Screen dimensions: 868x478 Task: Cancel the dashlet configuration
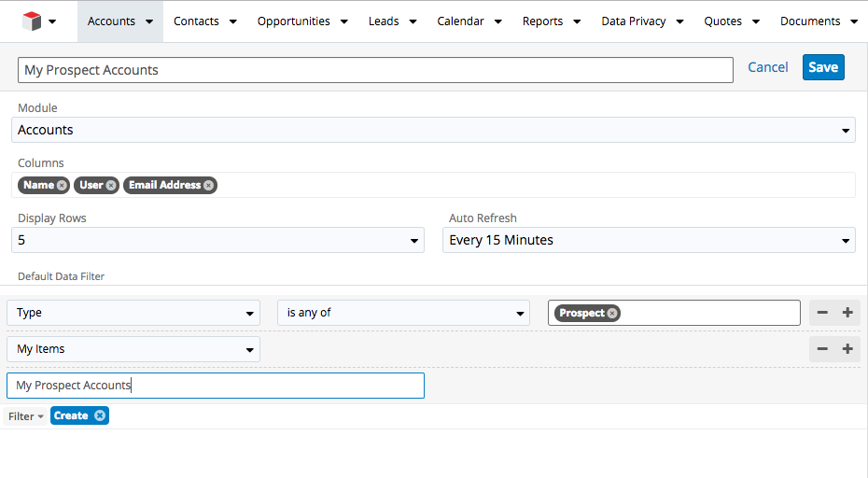[x=768, y=67]
